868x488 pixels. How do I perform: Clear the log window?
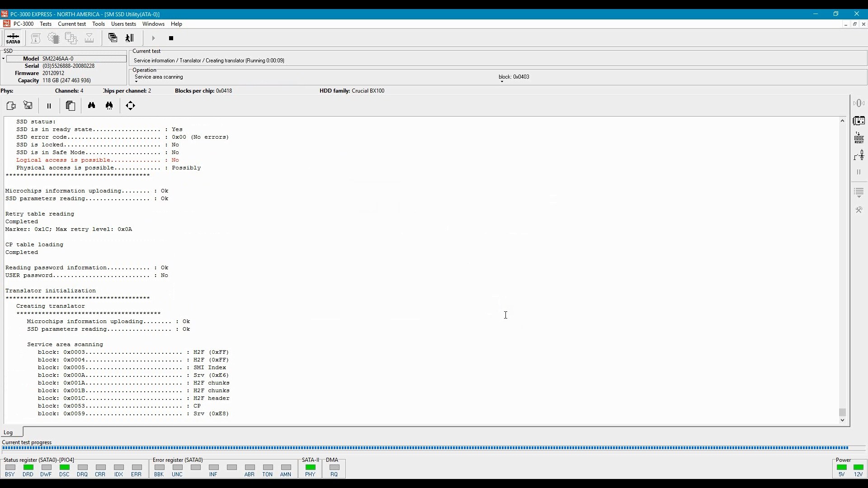(x=11, y=106)
